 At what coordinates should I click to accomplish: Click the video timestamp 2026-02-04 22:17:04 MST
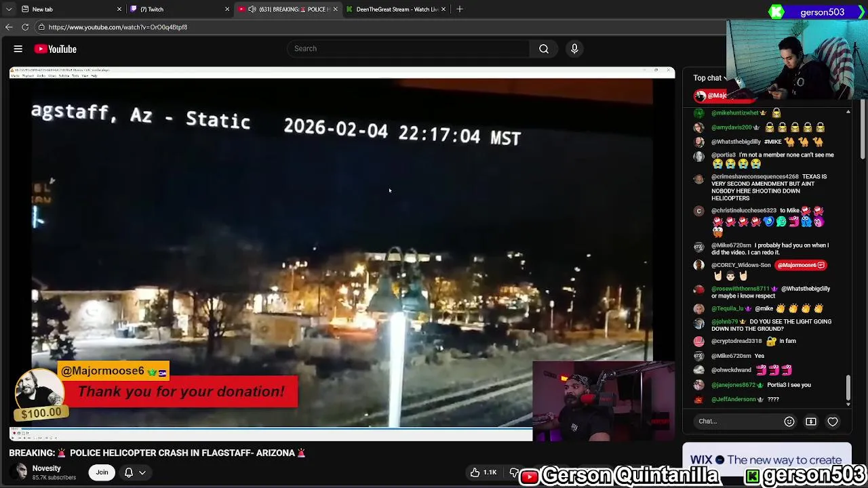coord(402,131)
